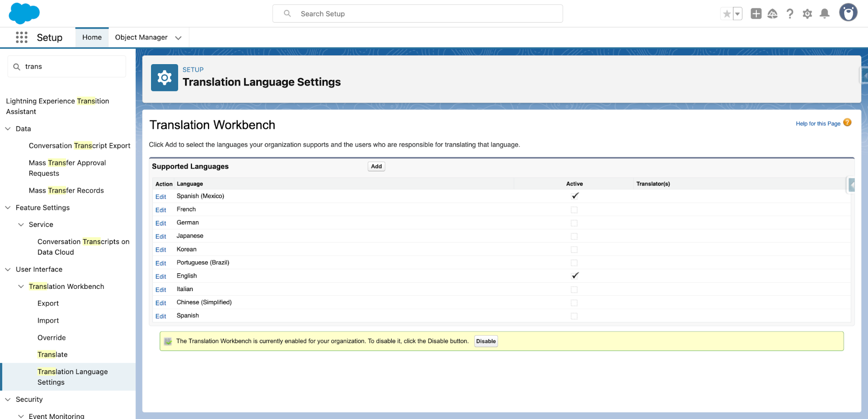This screenshot has width=868, height=419.
Task: Click Add button for Supported Languages
Action: pos(376,167)
